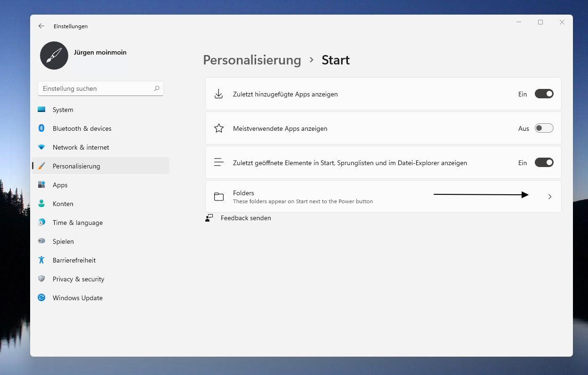The width and height of the screenshot is (588, 375).
Task: Open Time & language settings
Action: pyautogui.click(x=78, y=223)
